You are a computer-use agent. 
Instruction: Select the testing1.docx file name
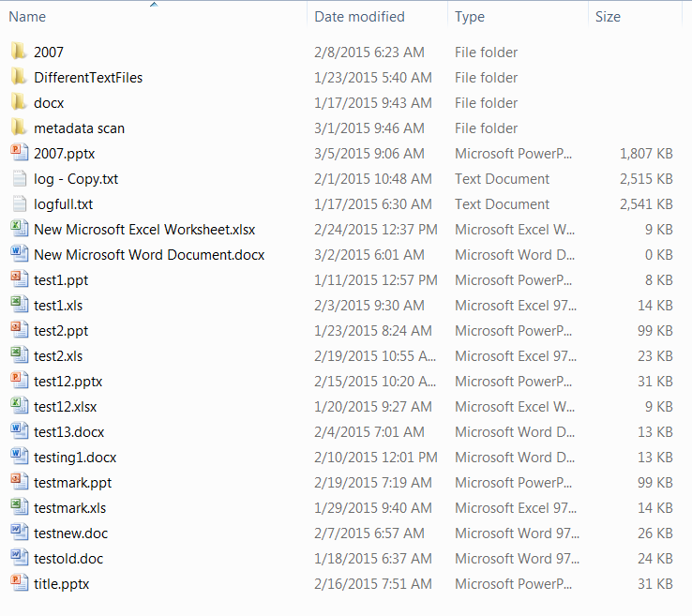click(x=75, y=458)
